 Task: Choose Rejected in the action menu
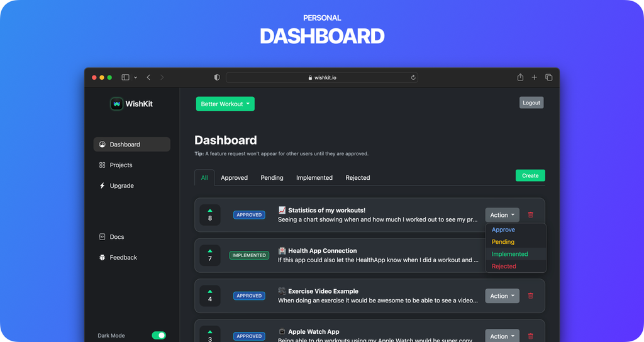click(x=516, y=266)
